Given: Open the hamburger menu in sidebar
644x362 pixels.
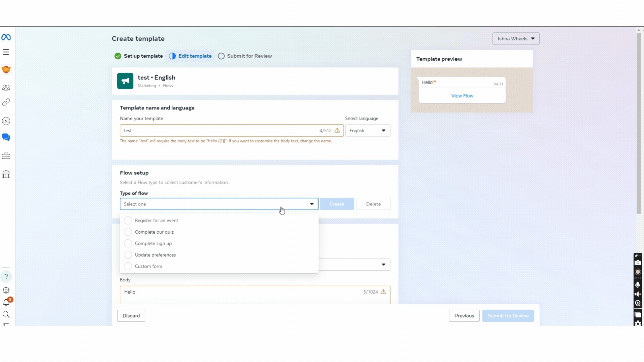Looking at the screenshot, I should 6,52.
